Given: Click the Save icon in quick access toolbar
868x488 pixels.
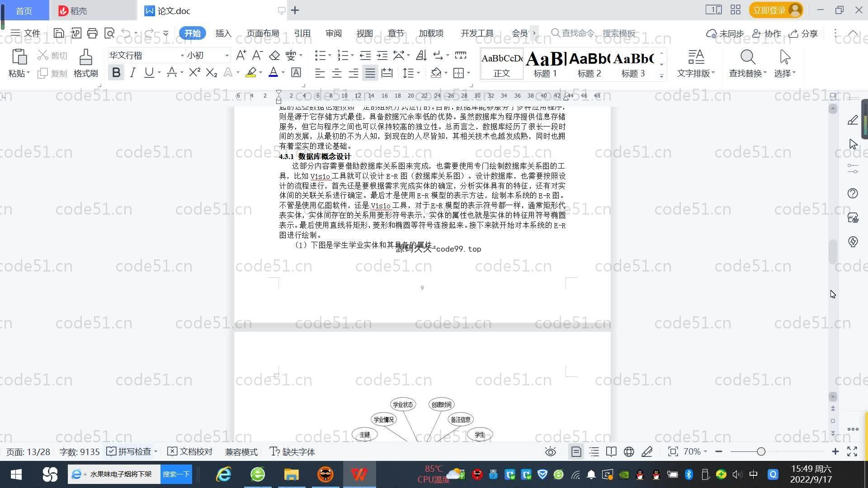Looking at the screenshot, I should [x=58, y=33].
